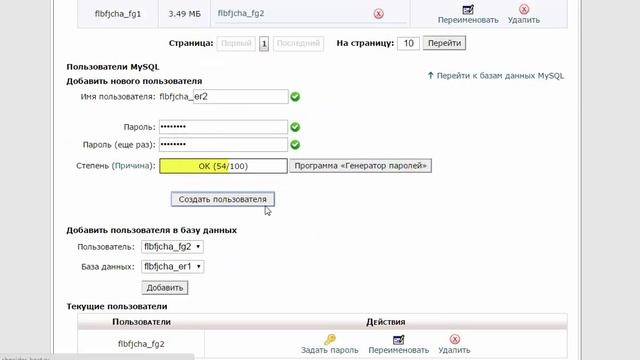Click the green checkmark next to the username field
Screen dimensions: 640x360
pyautogui.click(x=295, y=97)
